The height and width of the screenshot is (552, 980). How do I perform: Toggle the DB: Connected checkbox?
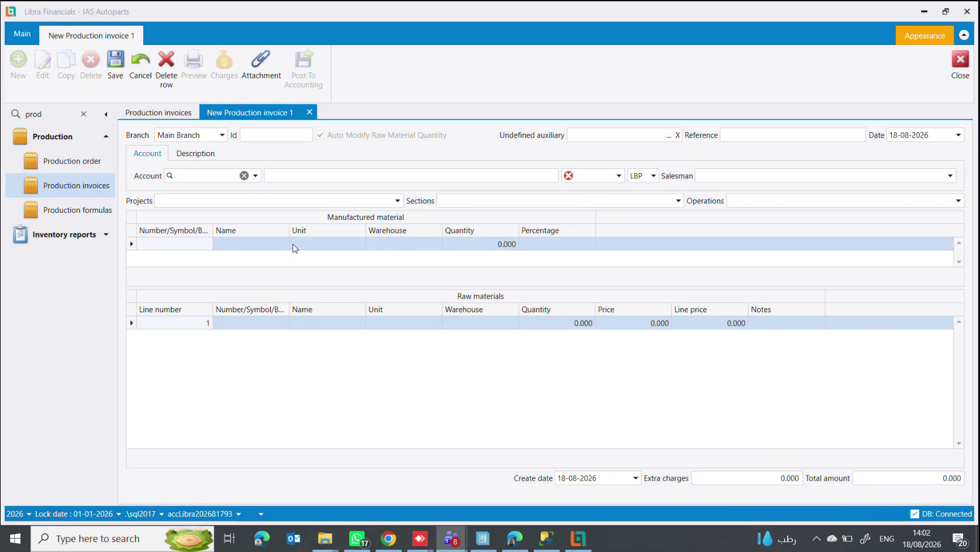915,514
